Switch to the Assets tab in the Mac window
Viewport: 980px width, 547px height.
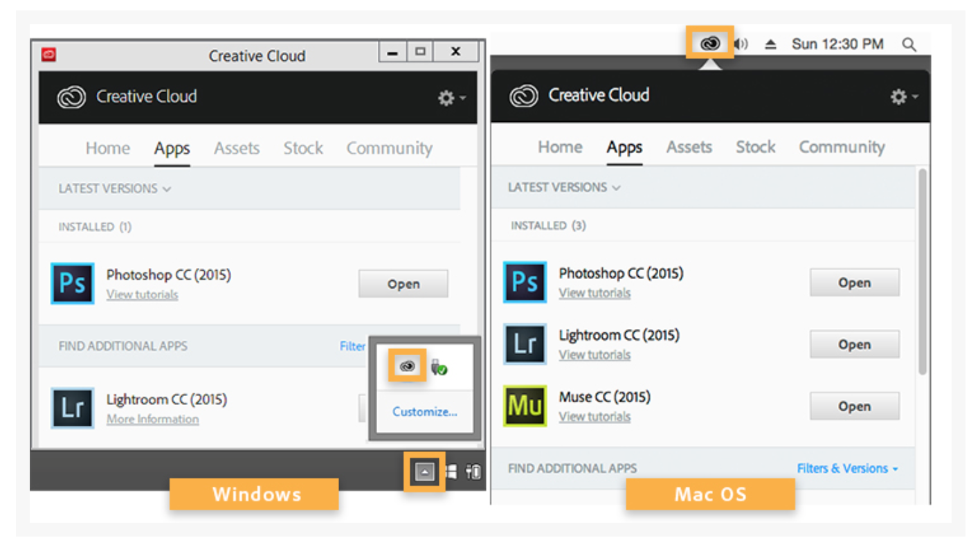click(x=689, y=147)
